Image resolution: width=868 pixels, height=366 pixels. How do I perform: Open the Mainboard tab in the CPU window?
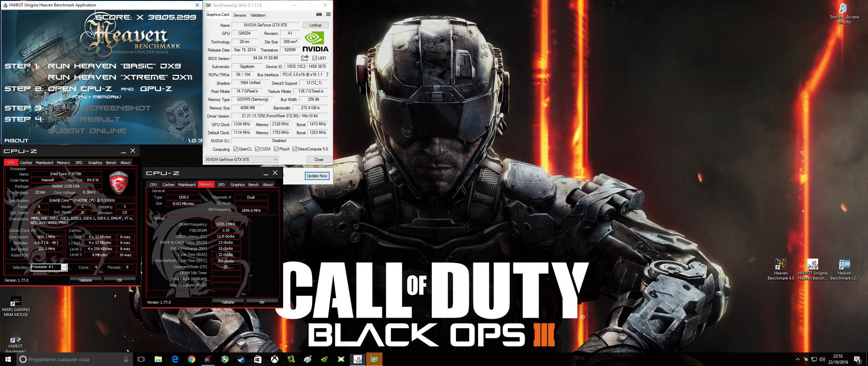coord(44,163)
